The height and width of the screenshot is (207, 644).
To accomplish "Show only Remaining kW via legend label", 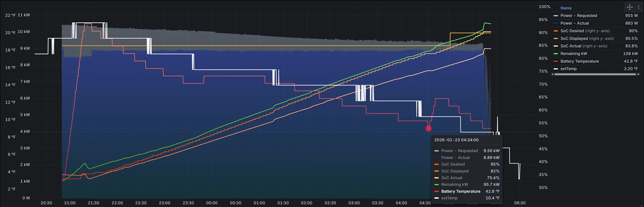I will [573, 54].
